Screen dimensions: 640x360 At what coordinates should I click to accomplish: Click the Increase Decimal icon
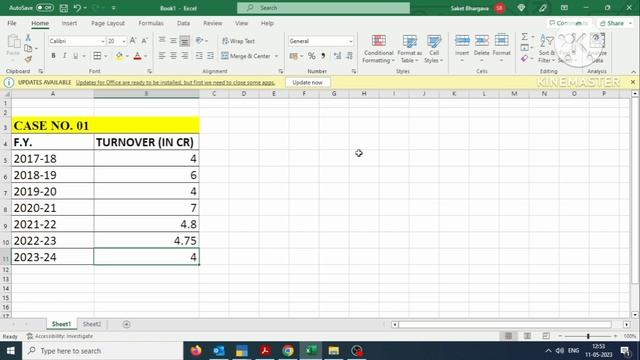coord(337,56)
